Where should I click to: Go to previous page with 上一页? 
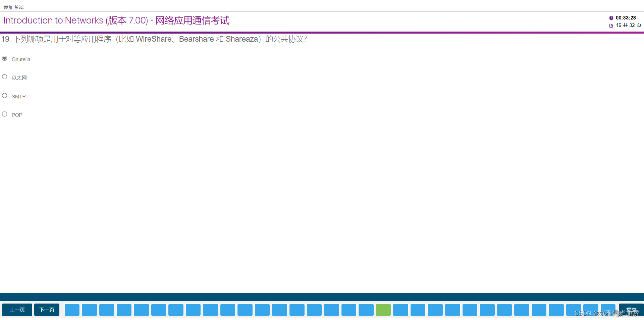17,310
